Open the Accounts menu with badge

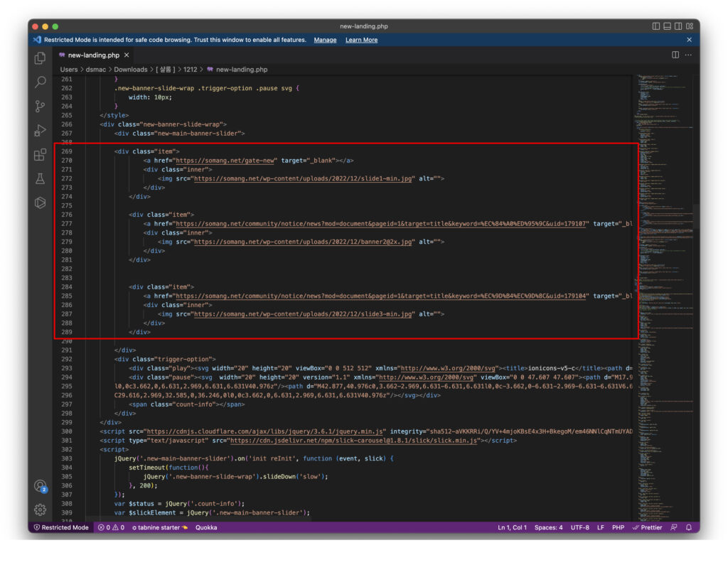pos(41,486)
